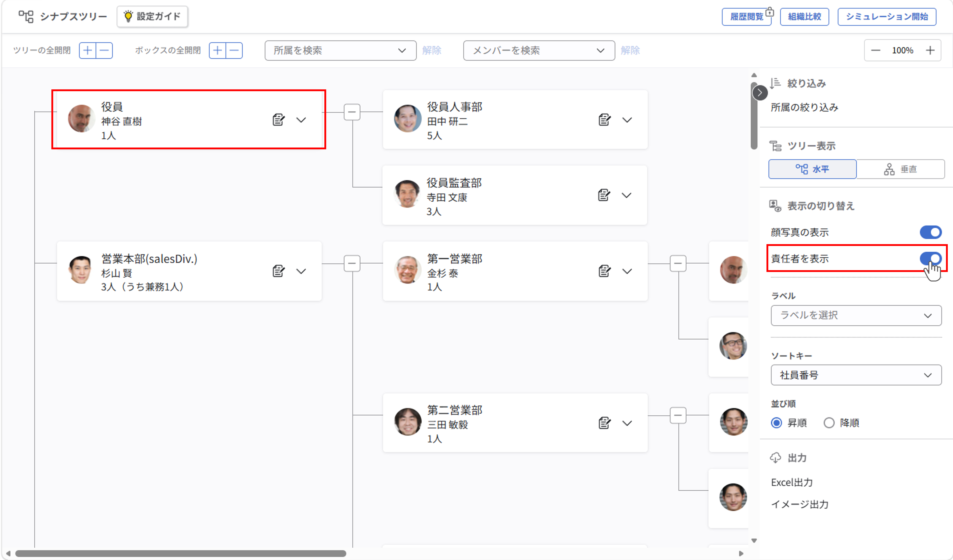Open edit note icon on 役員 card
953x560 pixels.
click(x=278, y=120)
